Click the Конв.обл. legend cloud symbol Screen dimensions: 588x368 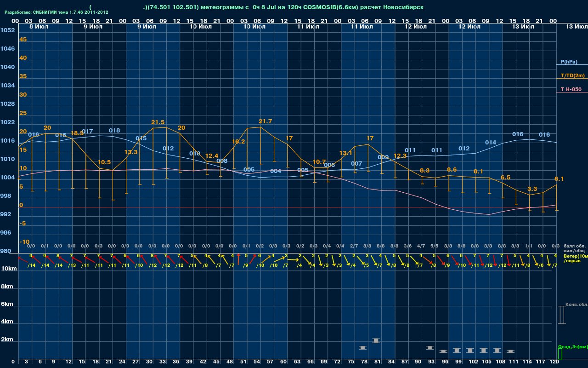[x=561, y=315]
